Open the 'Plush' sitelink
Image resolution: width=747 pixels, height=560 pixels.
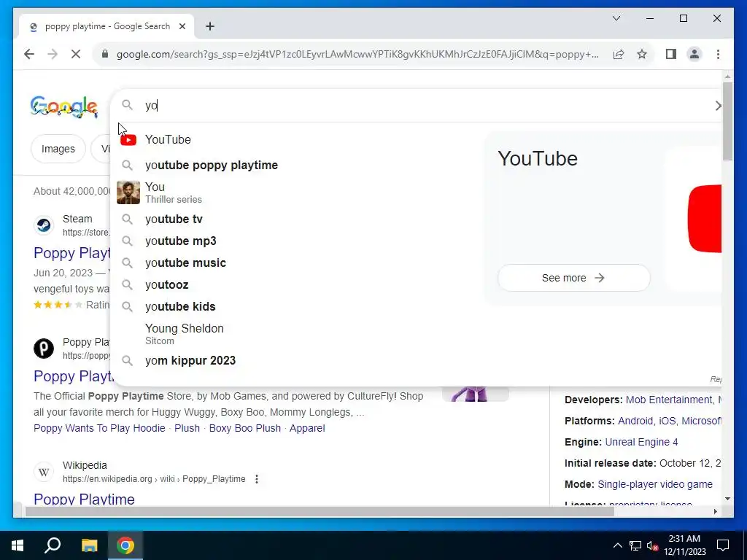[187, 428]
